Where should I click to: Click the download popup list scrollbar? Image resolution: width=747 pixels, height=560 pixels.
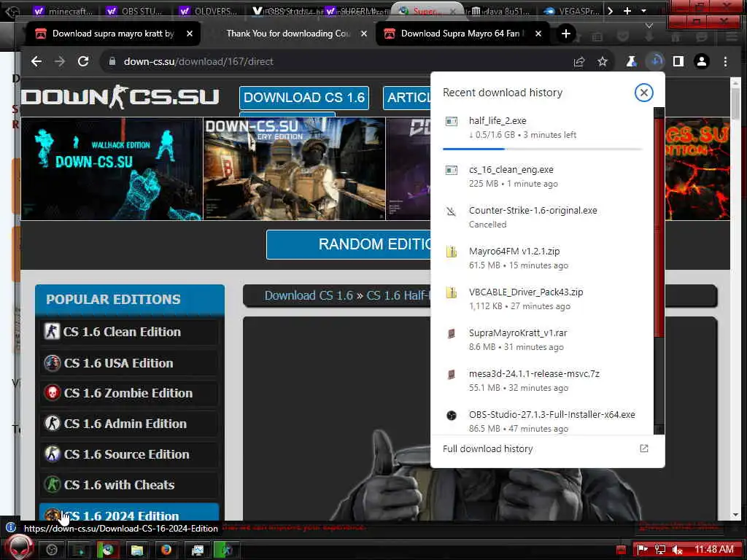tap(659, 228)
